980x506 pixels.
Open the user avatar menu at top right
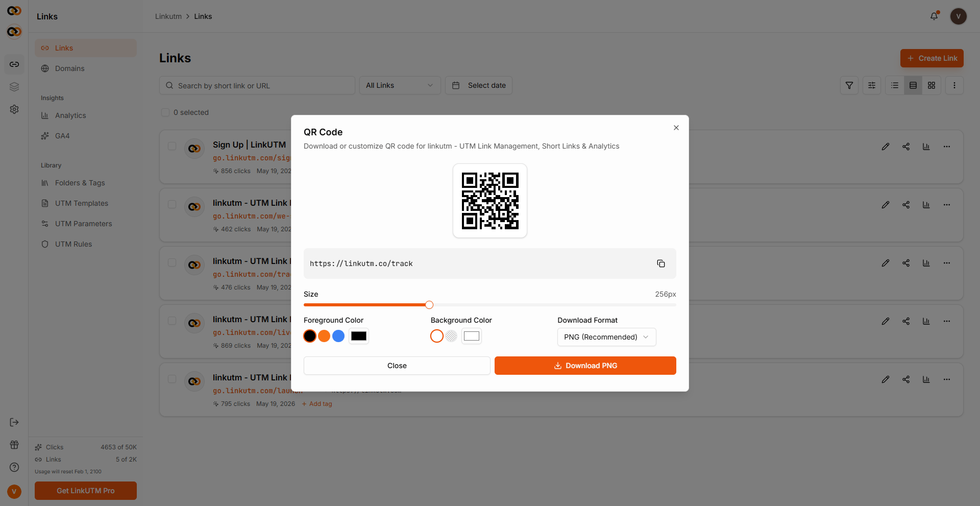(x=959, y=16)
